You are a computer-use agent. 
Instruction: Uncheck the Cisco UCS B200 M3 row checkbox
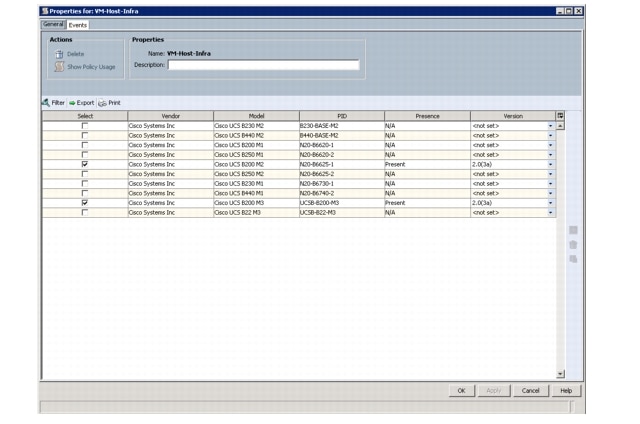pyautogui.click(x=85, y=202)
